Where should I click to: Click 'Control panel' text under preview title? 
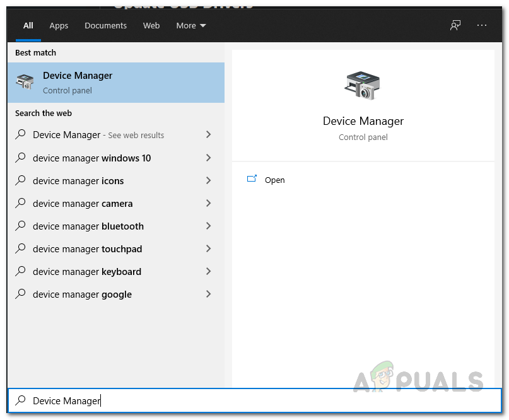coord(363,137)
